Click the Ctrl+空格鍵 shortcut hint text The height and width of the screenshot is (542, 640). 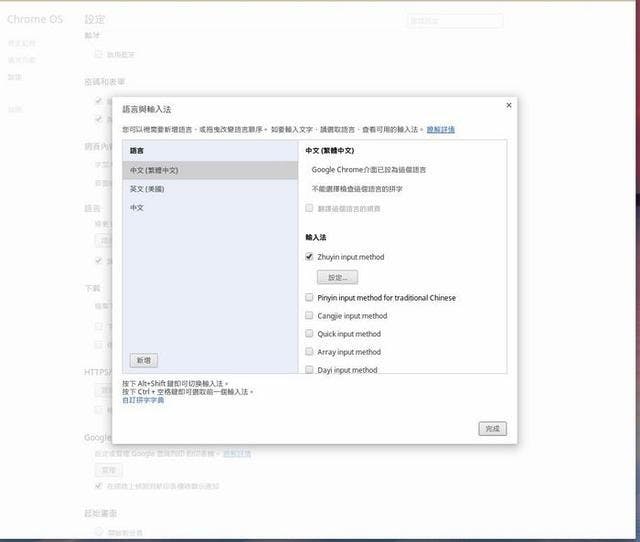coord(188,392)
